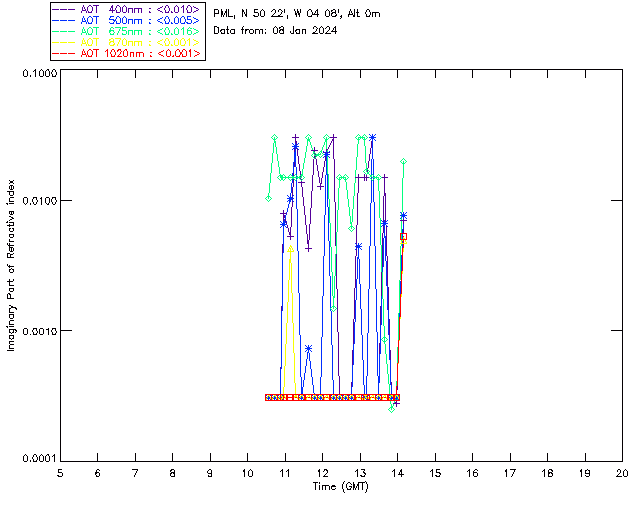The image size is (640, 512).
Task: Click x-axis tick label 15
Action: coord(435,473)
